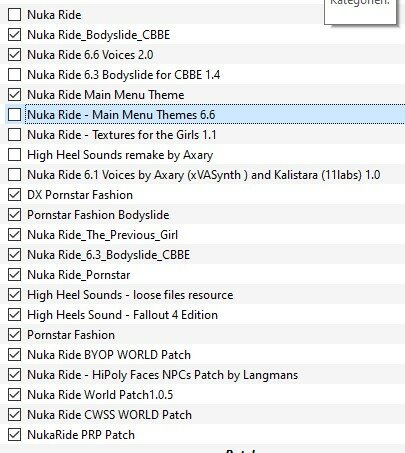Uncheck Nuka Ride World Patch1.0.5
Viewport: 405px width, 453px height.
coord(14,395)
